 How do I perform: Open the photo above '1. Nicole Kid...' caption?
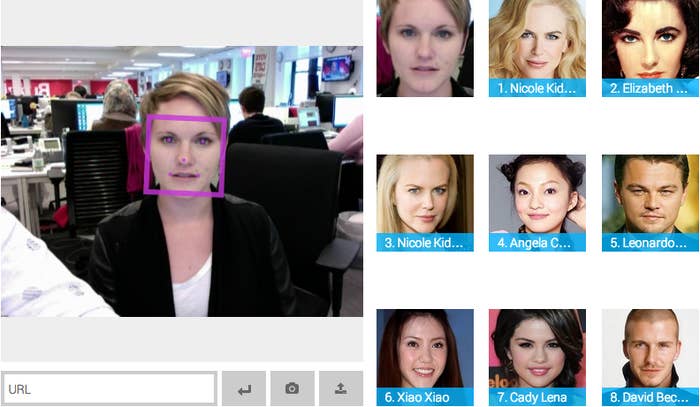[537, 39]
